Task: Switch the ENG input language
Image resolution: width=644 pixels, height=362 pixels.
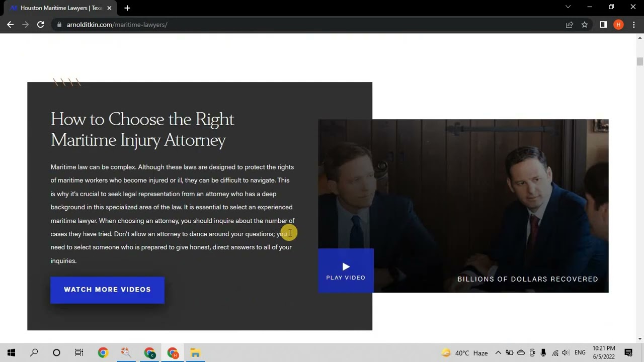Action: pos(580,353)
